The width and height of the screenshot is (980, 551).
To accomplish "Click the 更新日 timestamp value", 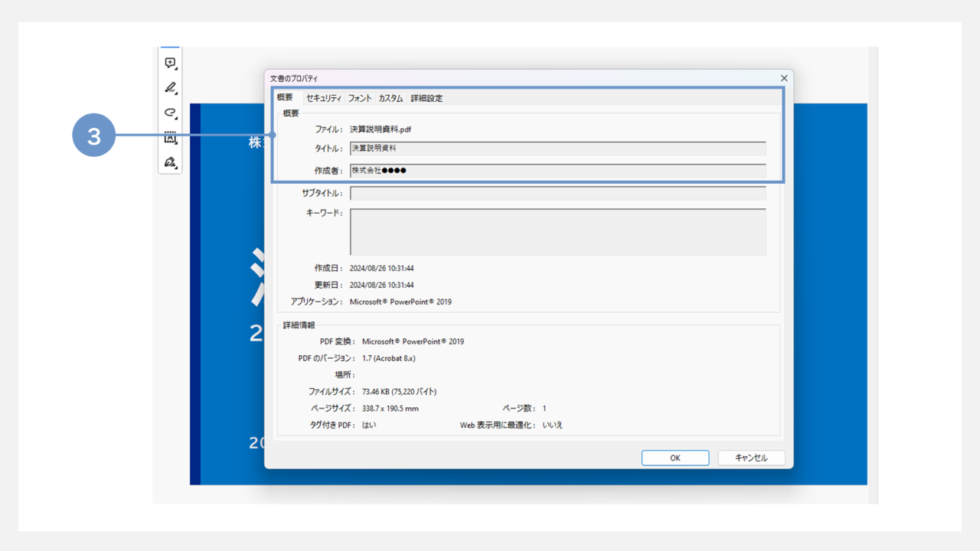I will tap(382, 285).
